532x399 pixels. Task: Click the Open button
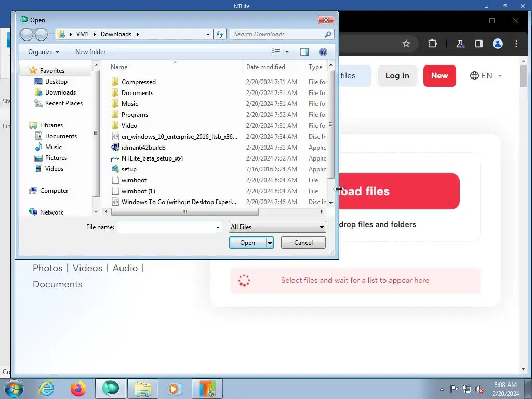(x=248, y=243)
